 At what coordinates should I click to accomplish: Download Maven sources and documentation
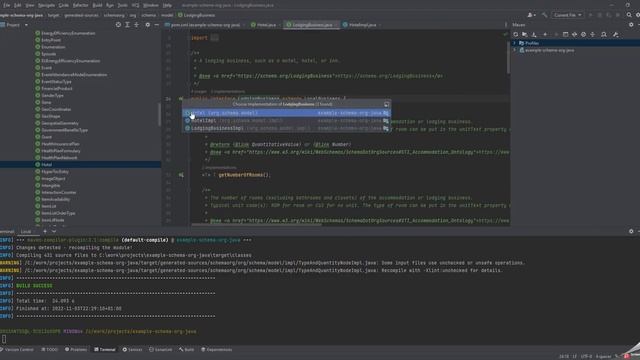534,35
